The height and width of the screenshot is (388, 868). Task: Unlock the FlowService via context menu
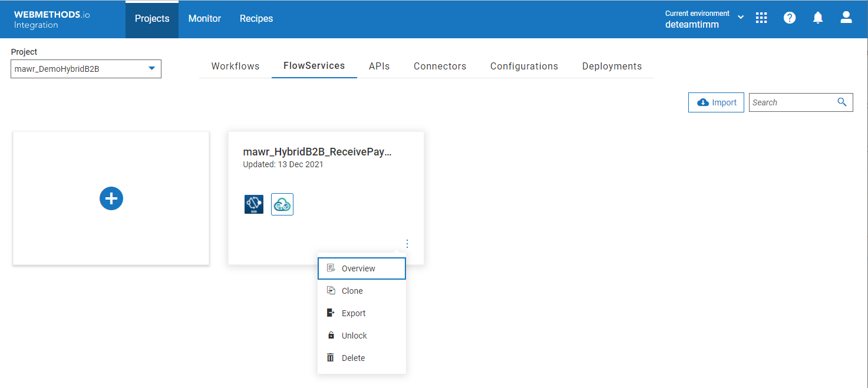tap(354, 335)
